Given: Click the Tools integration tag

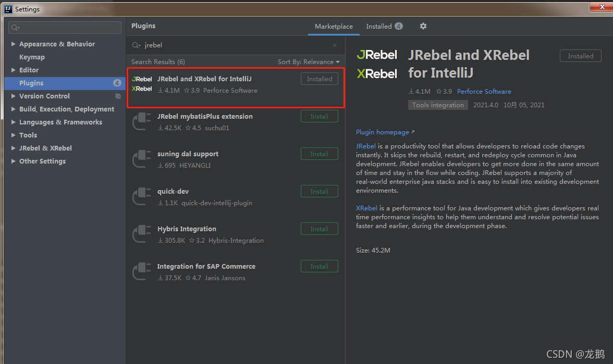Looking at the screenshot, I should click(438, 105).
